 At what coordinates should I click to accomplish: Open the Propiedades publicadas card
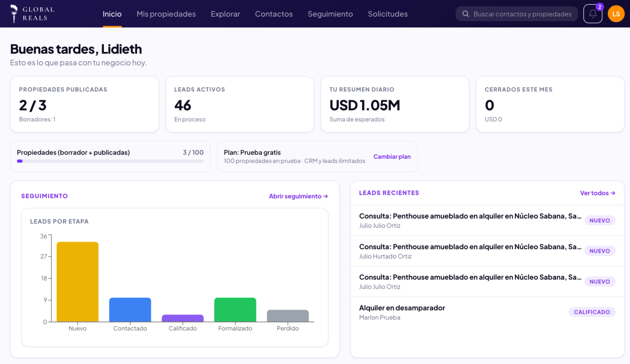point(85,104)
